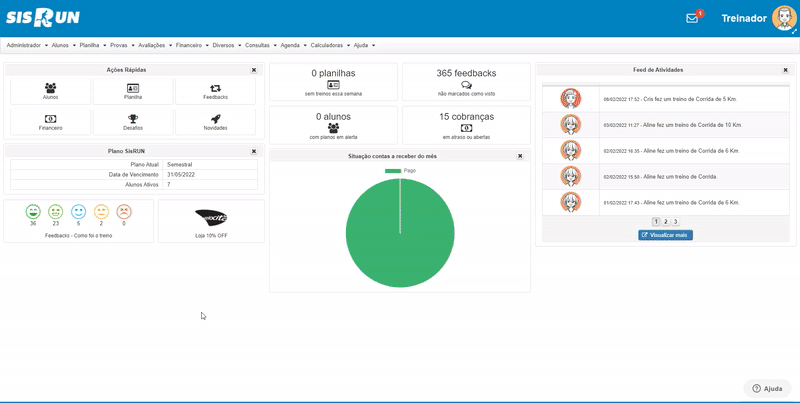Image resolution: width=800 pixels, height=403 pixels.
Task: Open Desafios trophy quick action
Action: 133,122
